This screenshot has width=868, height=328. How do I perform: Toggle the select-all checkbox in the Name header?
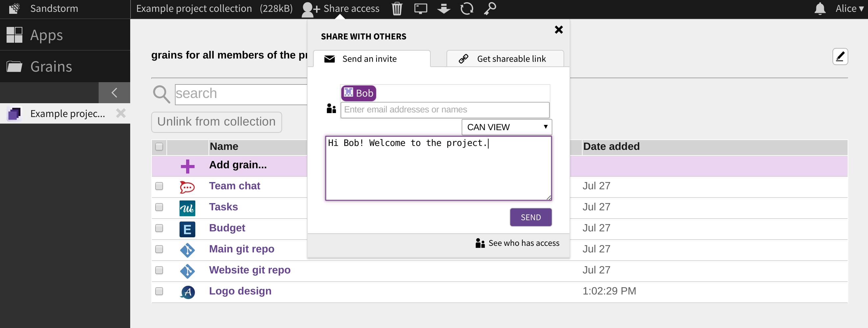[x=159, y=147]
